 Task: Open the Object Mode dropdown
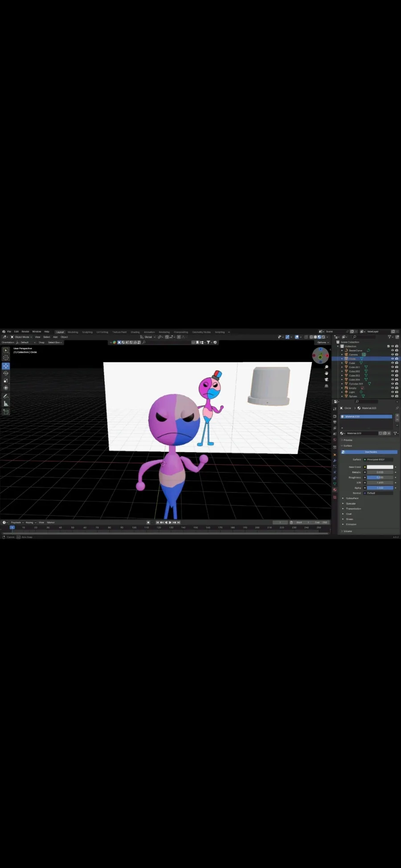tap(21, 337)
